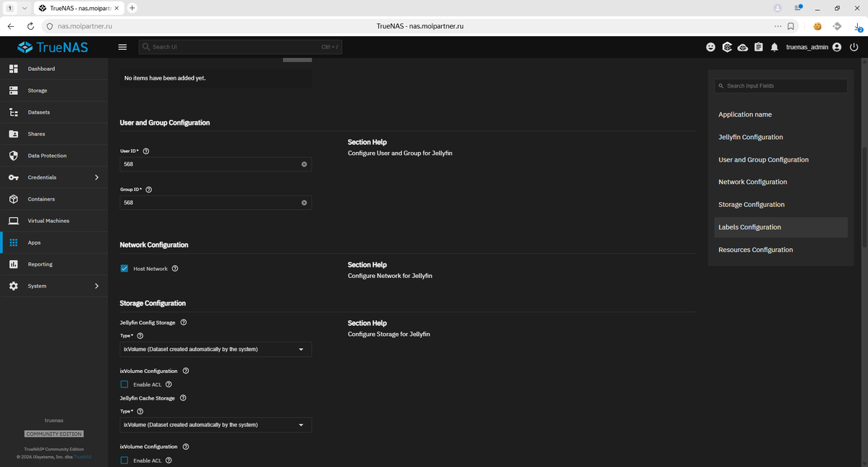868x467 pixels.
Task: Show help for Config storage Type label
Action: point(140,336)
